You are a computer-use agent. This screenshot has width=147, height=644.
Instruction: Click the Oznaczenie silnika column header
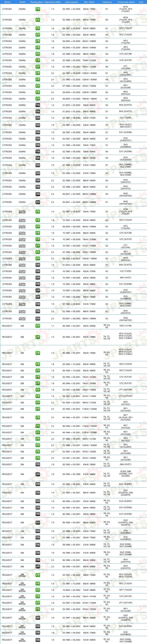click(126, 2)
